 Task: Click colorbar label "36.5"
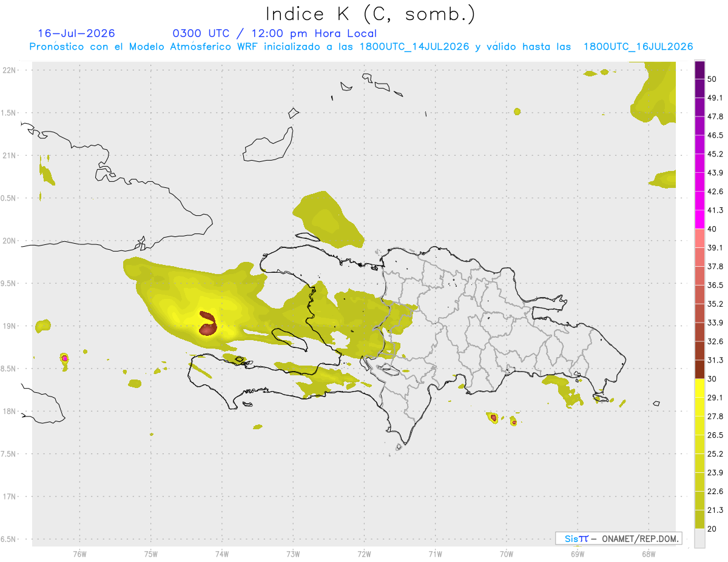(x=715, y=285)
